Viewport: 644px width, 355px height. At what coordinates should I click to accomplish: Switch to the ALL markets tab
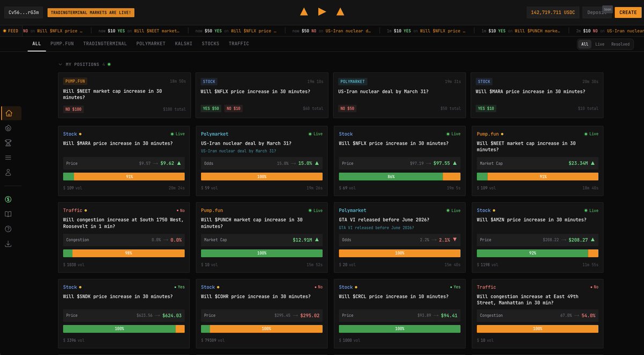(x=36, y=44)
